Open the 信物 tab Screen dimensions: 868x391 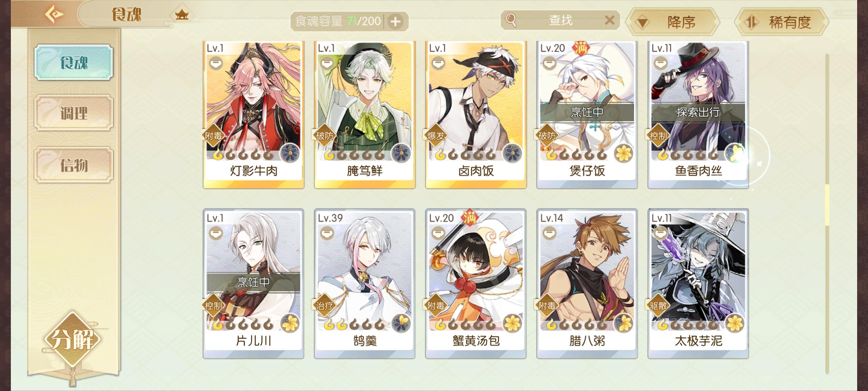tap(74, 165)
